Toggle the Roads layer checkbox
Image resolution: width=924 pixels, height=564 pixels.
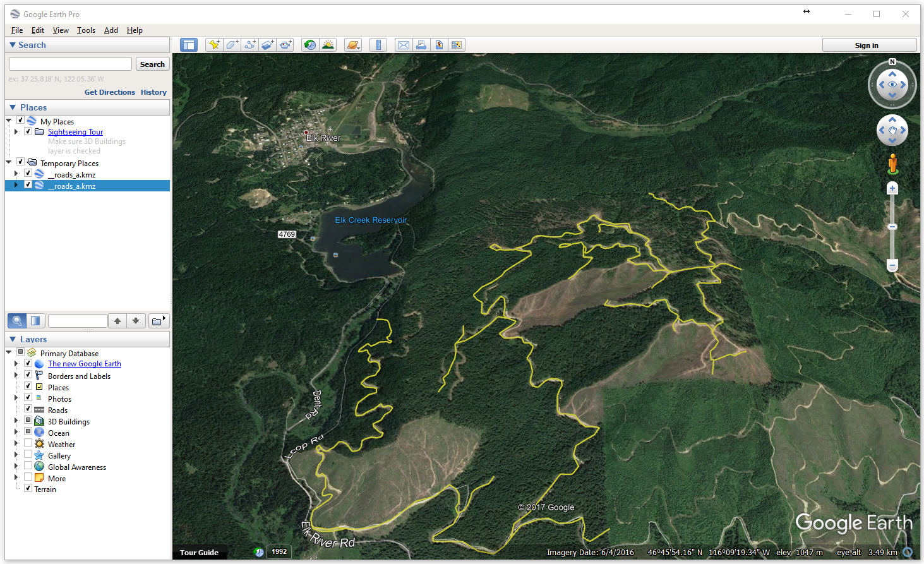tap(28, 409)
